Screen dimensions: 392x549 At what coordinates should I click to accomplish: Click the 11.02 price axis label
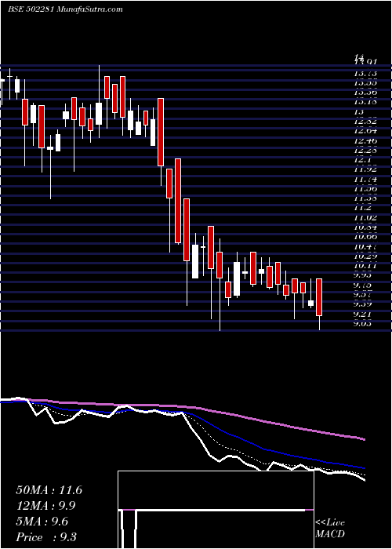[365, 217]
